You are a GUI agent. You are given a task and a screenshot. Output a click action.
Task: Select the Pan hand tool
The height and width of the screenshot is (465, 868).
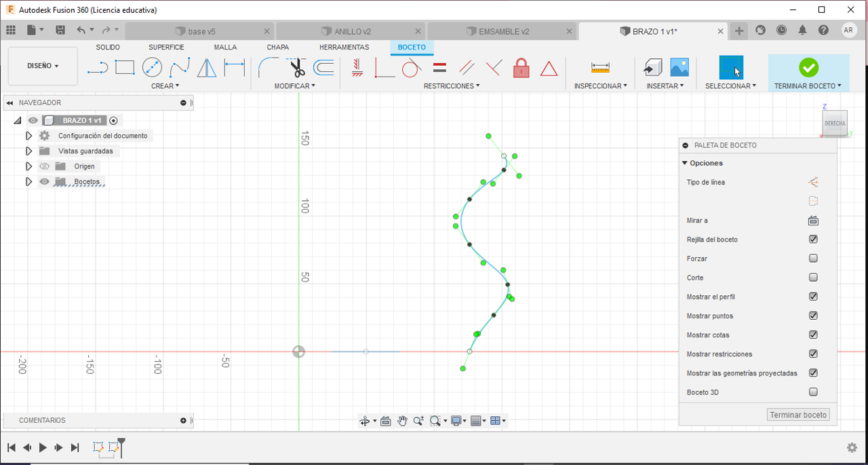pyautogui.click(x=402, y=421)
